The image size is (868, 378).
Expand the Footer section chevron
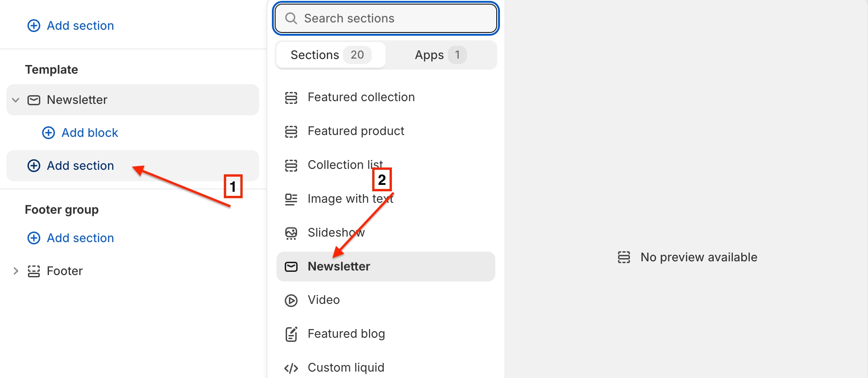(x=16, y=271)
